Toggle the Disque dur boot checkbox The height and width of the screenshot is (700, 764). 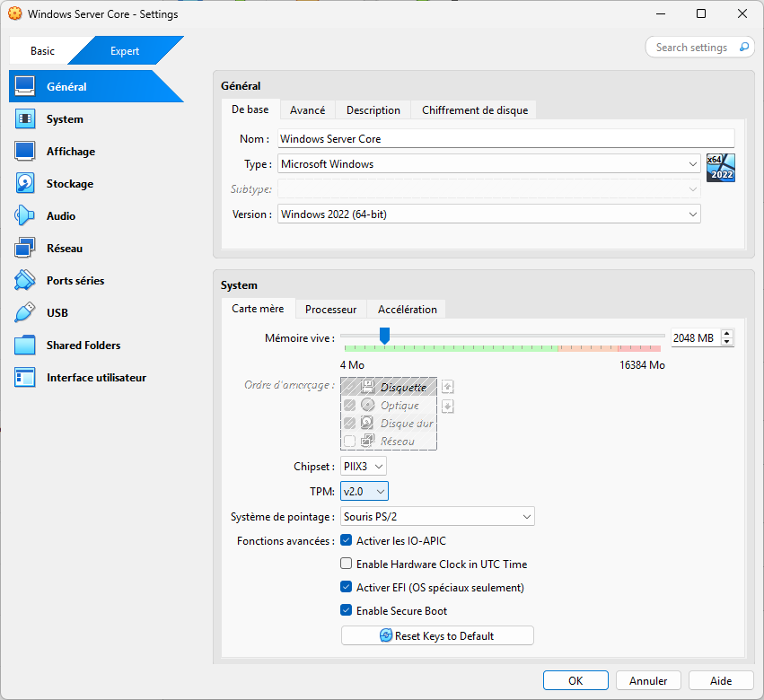[x=349, y=423]
